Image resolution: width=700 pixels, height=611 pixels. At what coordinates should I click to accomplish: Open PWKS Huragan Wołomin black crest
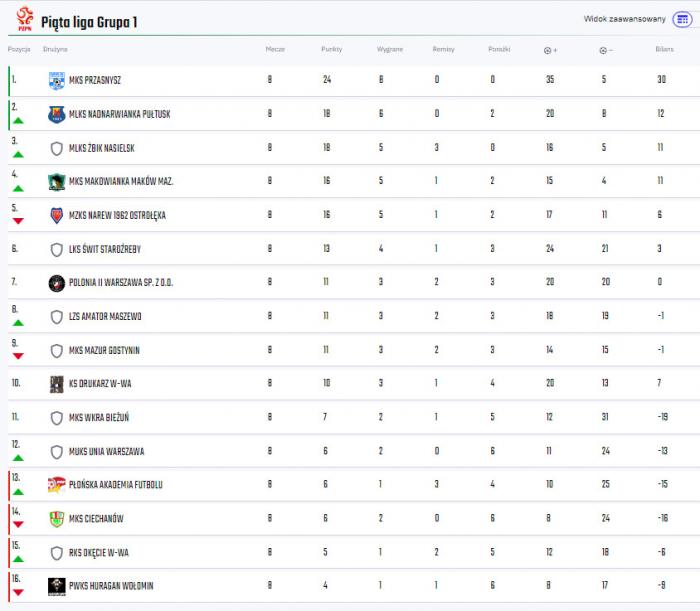coord(57,586)
